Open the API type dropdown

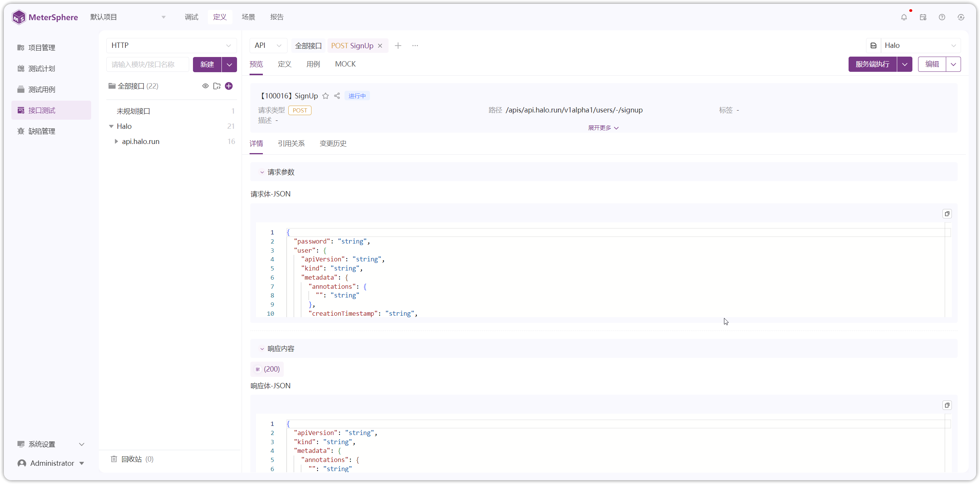[x=268, y=45]
